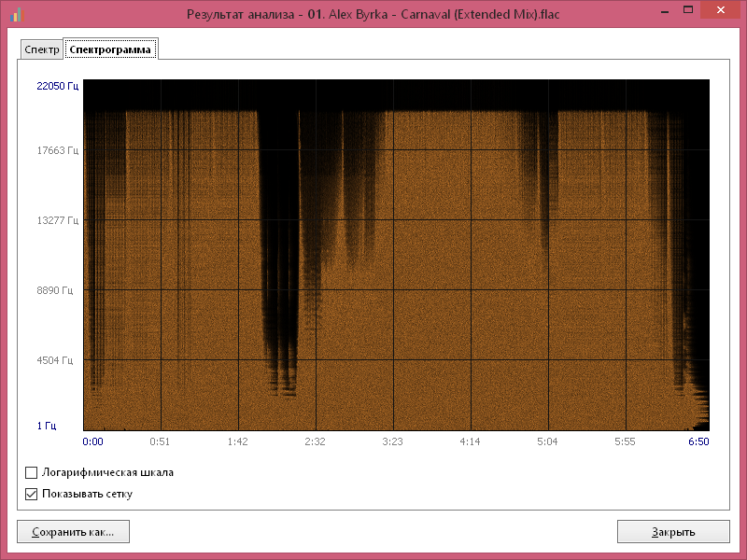Click the 3:23 time label
This screenshot has height=560, width=747.
[x=392, y=441]
